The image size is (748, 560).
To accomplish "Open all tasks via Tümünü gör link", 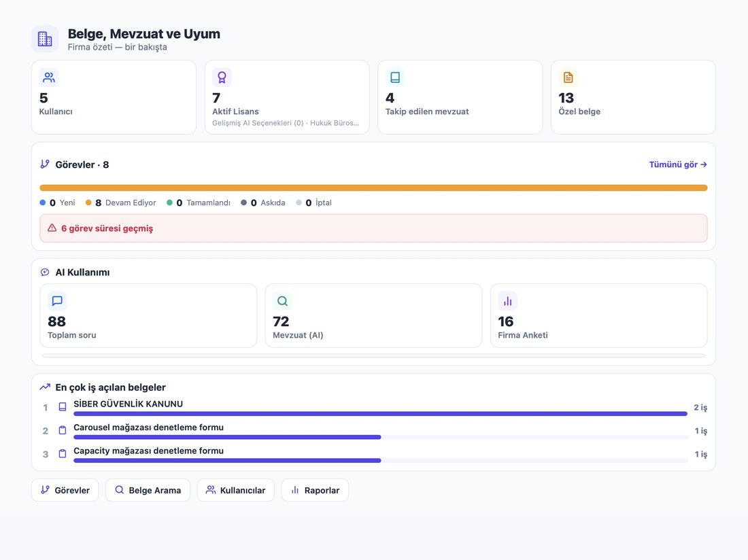I will click(x=678, y=164).
